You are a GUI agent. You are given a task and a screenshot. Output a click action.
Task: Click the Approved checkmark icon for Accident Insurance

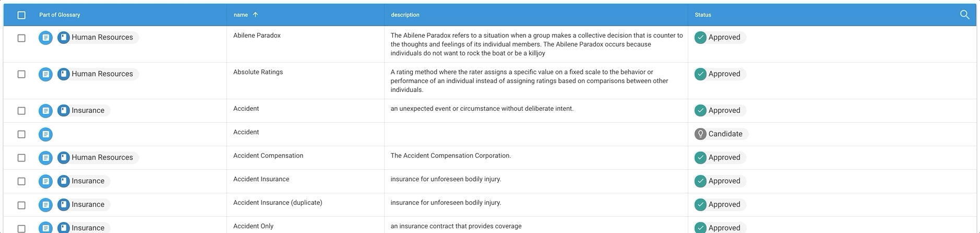(x=700, y=181)
